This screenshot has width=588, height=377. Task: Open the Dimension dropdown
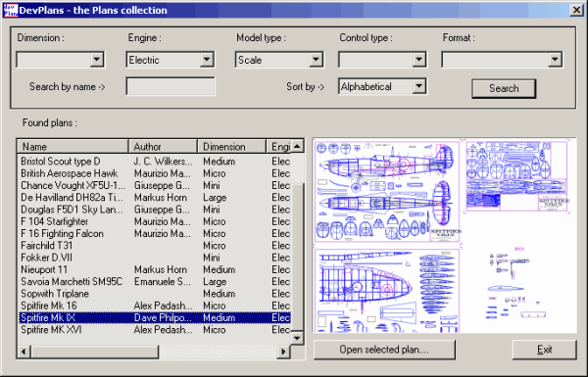[x=97, y=60]
